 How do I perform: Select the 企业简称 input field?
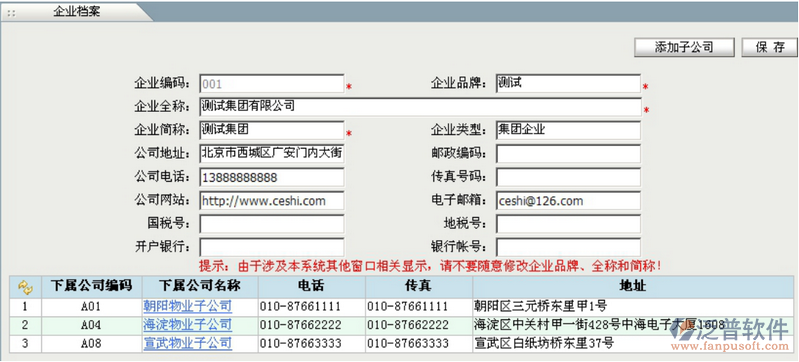click(272, 130)
